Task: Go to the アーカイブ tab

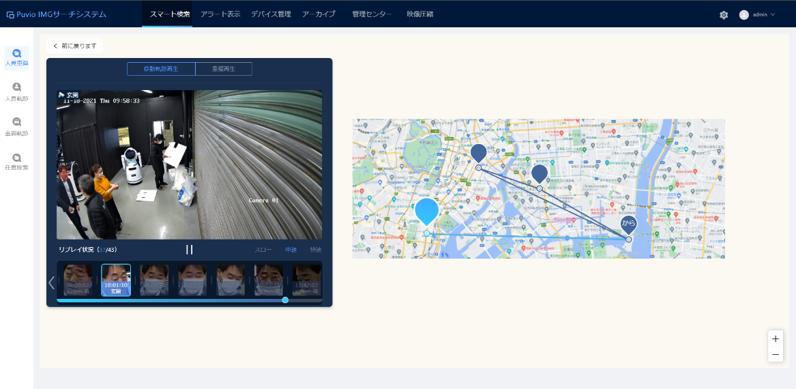Action: (318, 14)
